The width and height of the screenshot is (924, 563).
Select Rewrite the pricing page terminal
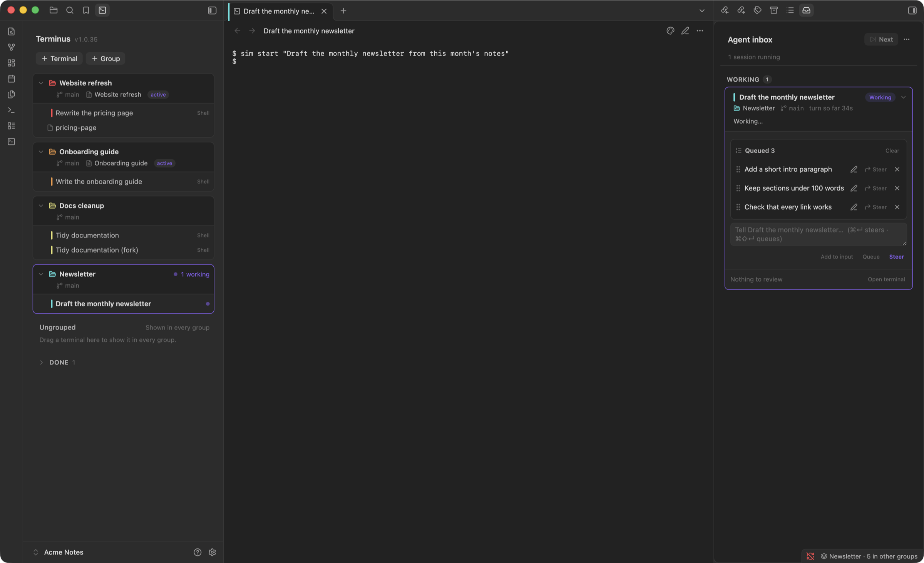click(123, 113)
